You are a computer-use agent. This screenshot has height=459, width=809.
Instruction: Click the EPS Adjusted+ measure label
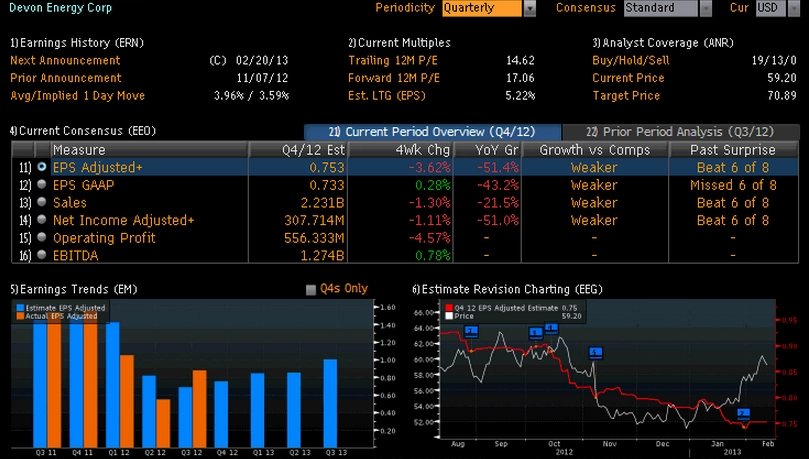point(98,167)
